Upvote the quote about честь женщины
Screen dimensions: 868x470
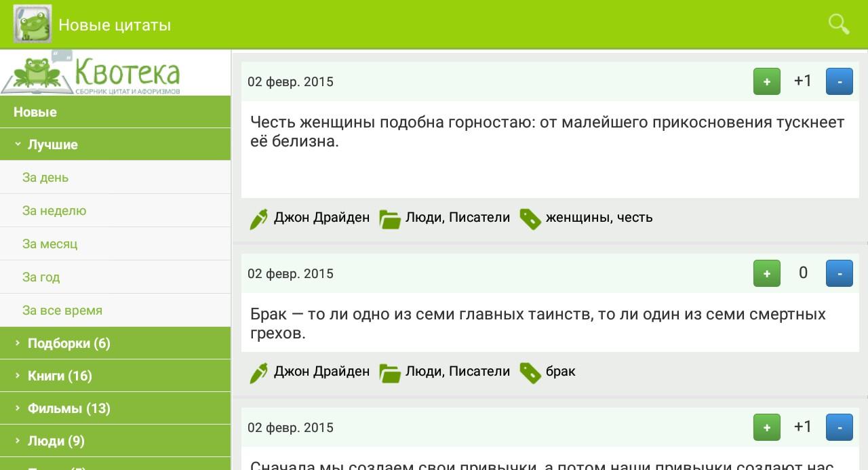[x=767, y=81]
